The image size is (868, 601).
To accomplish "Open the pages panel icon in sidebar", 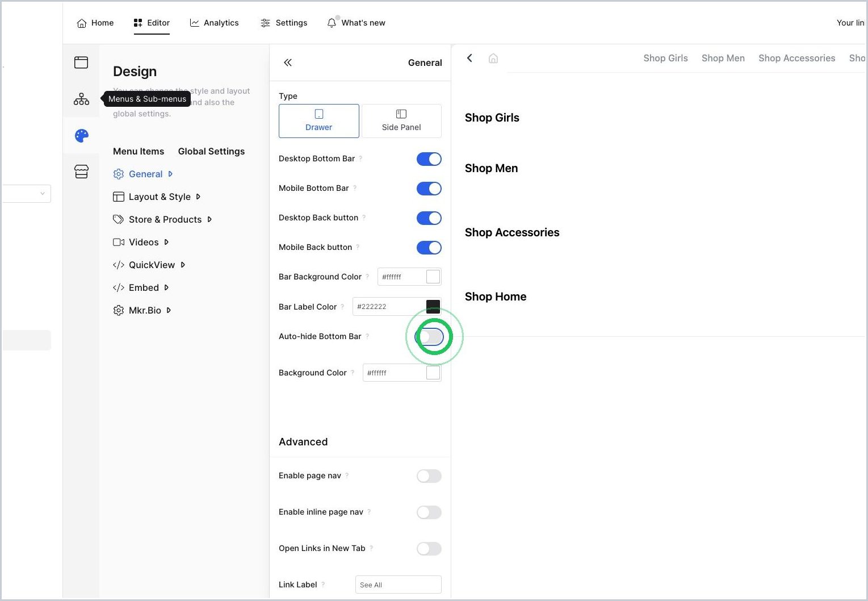I will (x=81, y=62).
